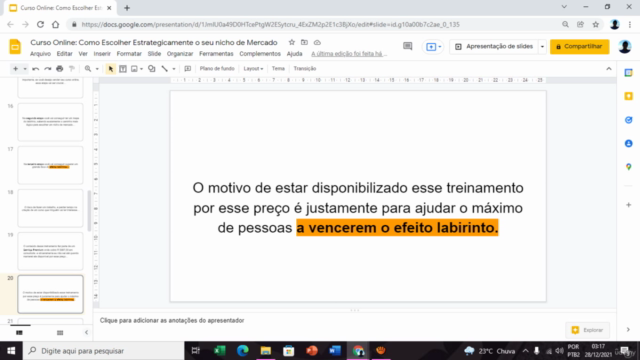The width and height of the screenshot is (640, 360).
Task: Click speaker notes field
Action: 355,321
